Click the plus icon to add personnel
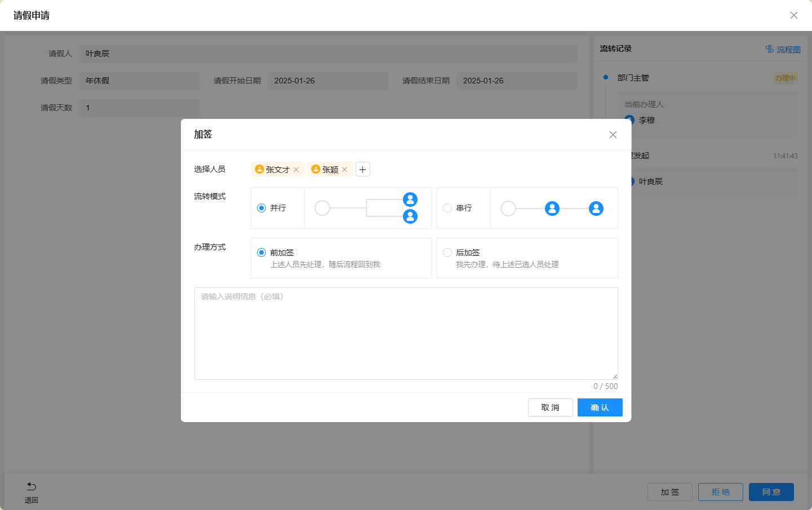Screen dimensions: 812x510 point(363,170)
